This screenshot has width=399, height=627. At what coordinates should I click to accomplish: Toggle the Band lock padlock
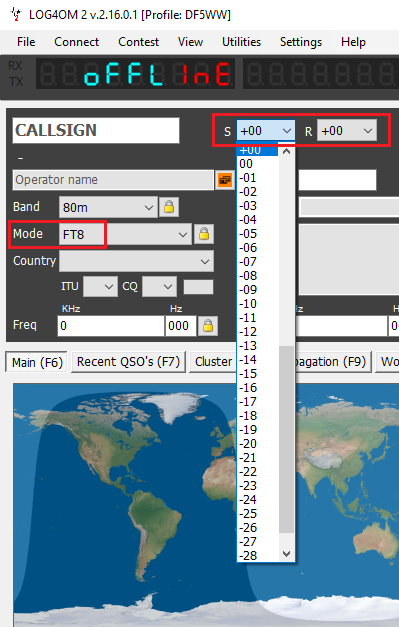(169, 207)
